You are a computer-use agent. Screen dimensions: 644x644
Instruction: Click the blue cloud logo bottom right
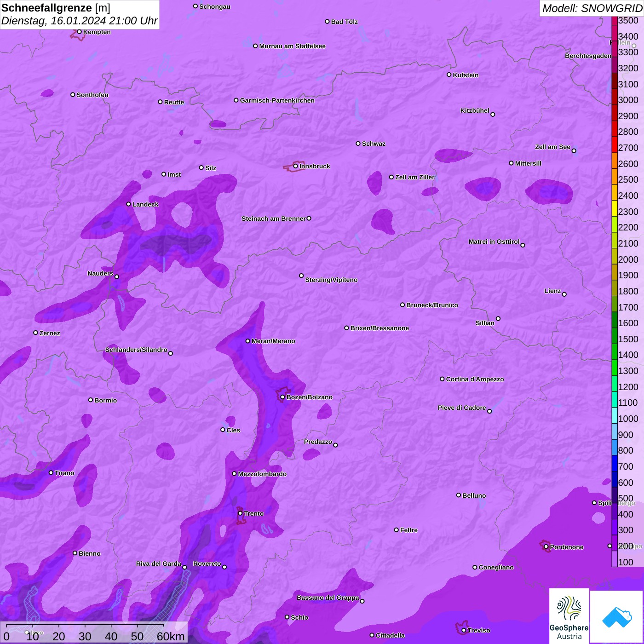pos(616,616)
